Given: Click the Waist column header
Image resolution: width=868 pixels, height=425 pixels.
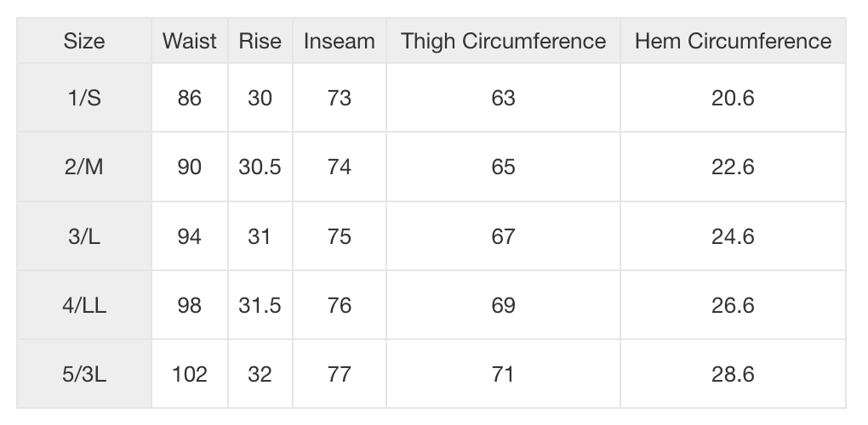Looking at the screenshot, I should (x=190, y=41).
